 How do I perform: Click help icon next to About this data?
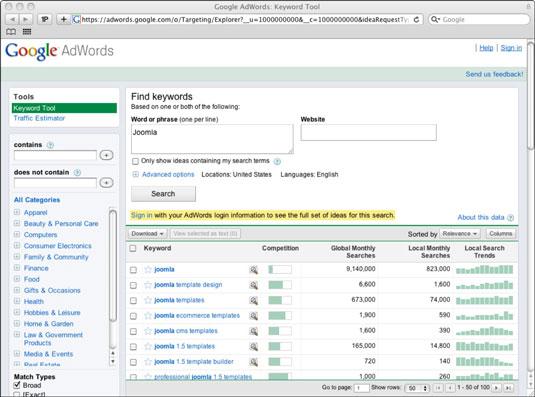point(510,218)
